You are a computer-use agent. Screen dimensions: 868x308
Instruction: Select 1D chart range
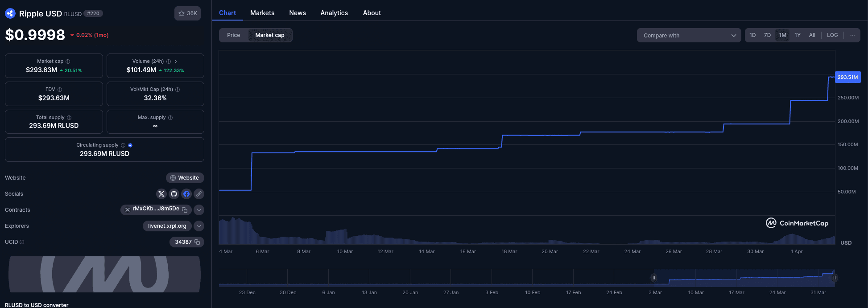pyautogui.click(x=752, y=35)
